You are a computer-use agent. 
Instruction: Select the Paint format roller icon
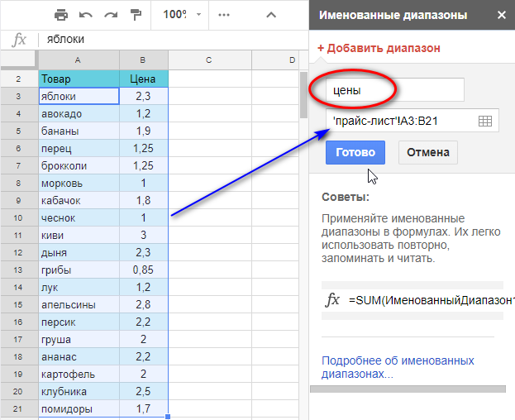click(136, 15)
